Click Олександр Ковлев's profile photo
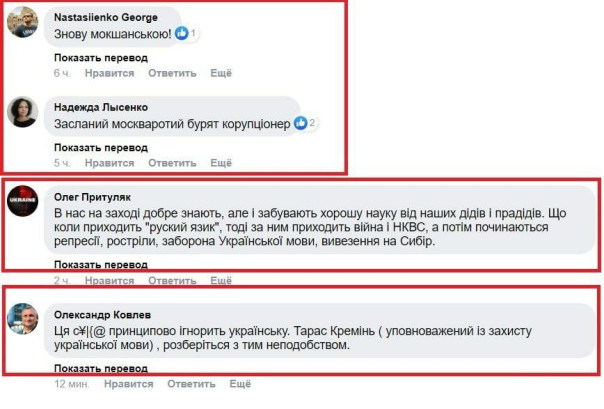The image size is (604, 409). pos(23,318)
